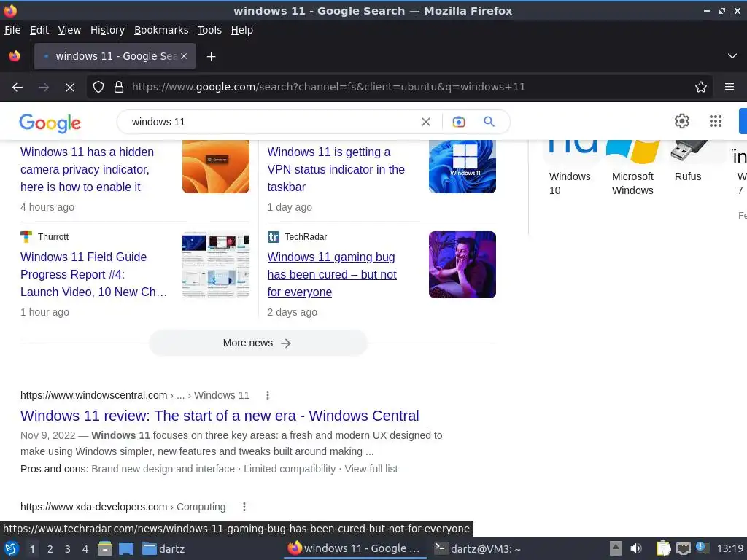Viewport: 747px width, 560px height.
Task: Open options for the xda-developers.com result
Action: (244, 507)
